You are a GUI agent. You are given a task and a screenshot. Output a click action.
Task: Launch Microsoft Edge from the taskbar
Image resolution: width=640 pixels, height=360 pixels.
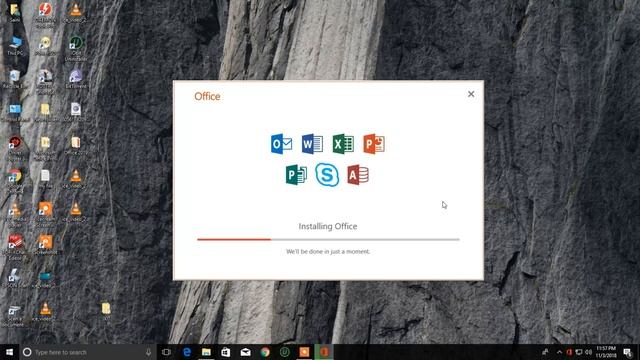(187, 352)
